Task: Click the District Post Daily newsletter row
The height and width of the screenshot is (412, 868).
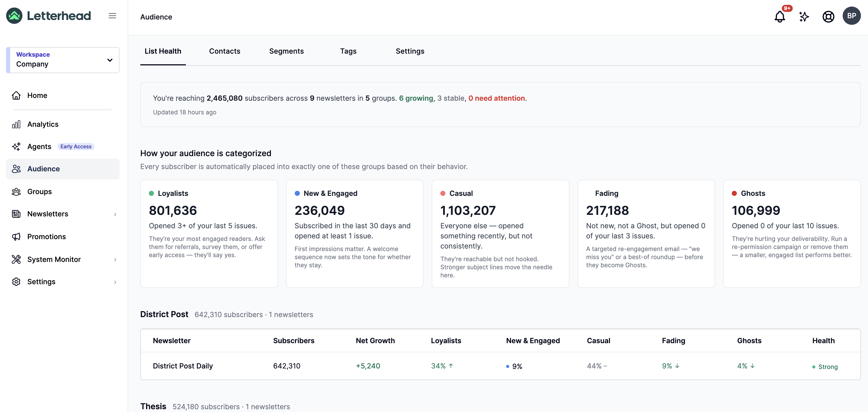Action: point(500,366)
